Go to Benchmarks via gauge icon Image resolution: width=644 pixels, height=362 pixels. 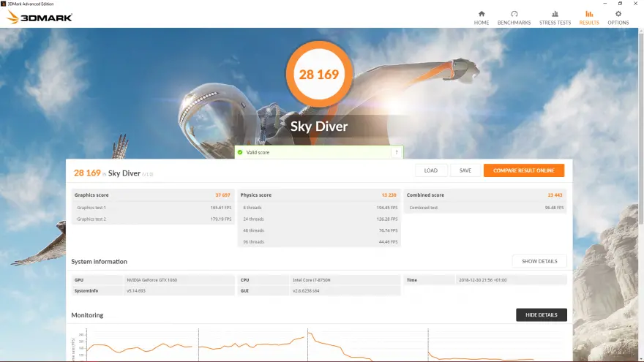[514, 14]
